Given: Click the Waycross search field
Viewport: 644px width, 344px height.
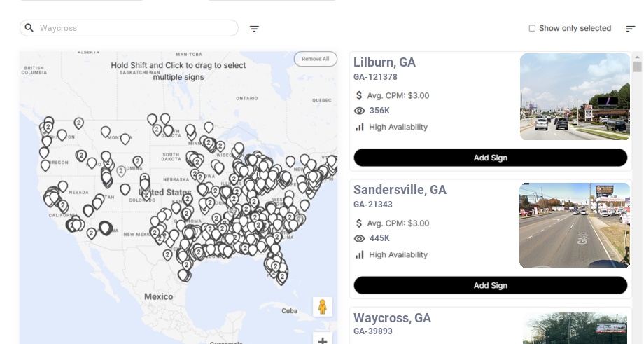Looking at the screenshot, I should pos(133,28).
